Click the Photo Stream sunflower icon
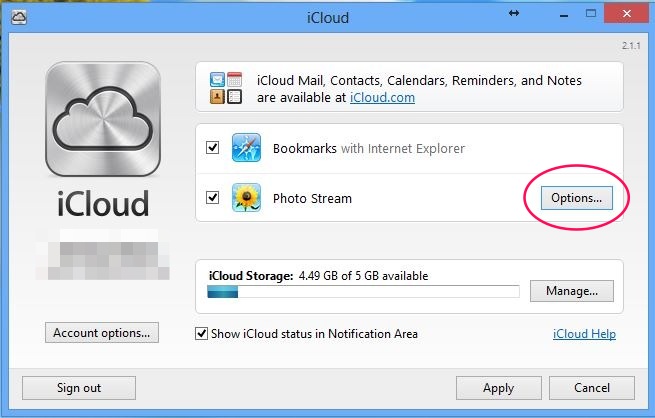Image resolution: width=655 pixels, height=418 pixels. 246,198
